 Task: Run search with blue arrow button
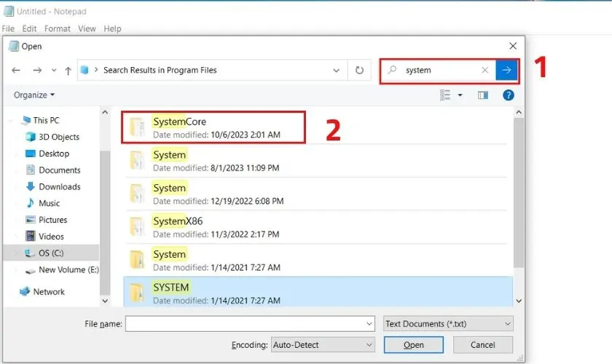click(x=506, y=70)
